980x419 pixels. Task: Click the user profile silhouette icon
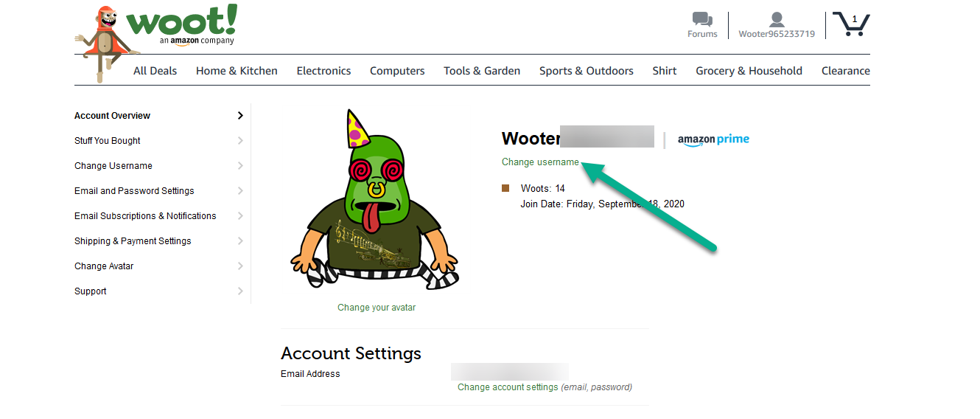[777, 20]
